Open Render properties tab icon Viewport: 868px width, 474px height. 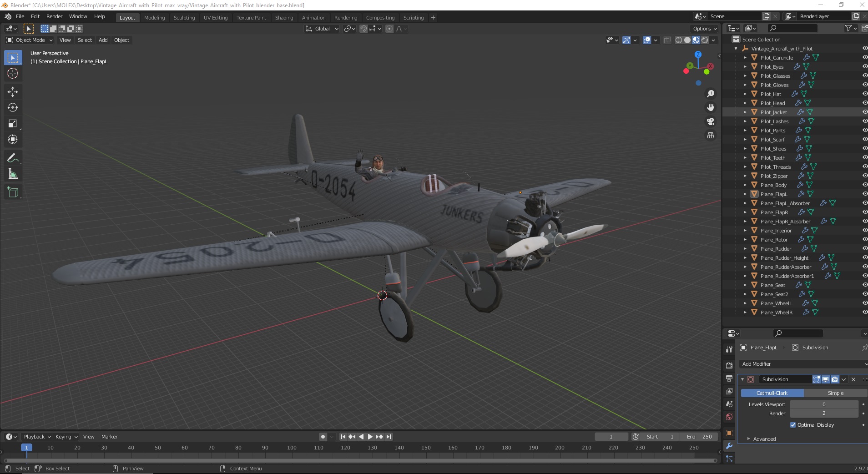click(x=729, y=365)
